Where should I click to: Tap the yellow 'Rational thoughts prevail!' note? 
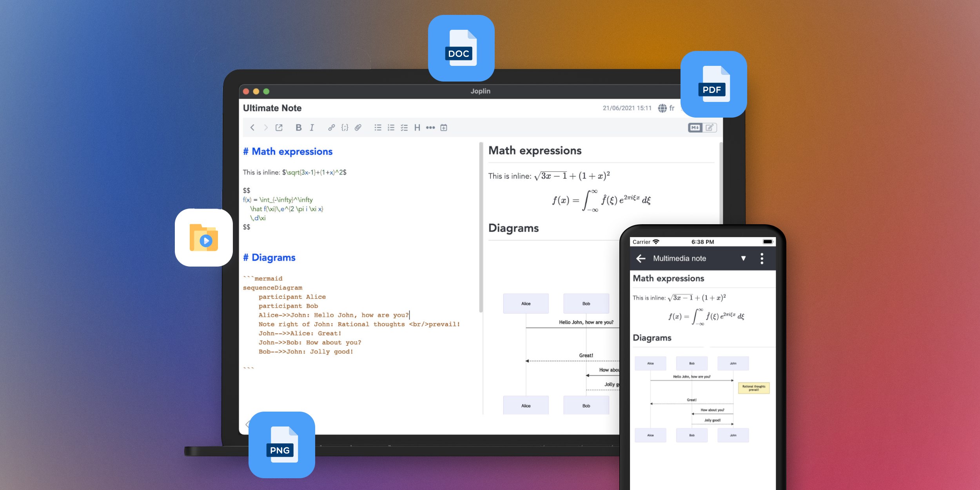coord(754,388)
